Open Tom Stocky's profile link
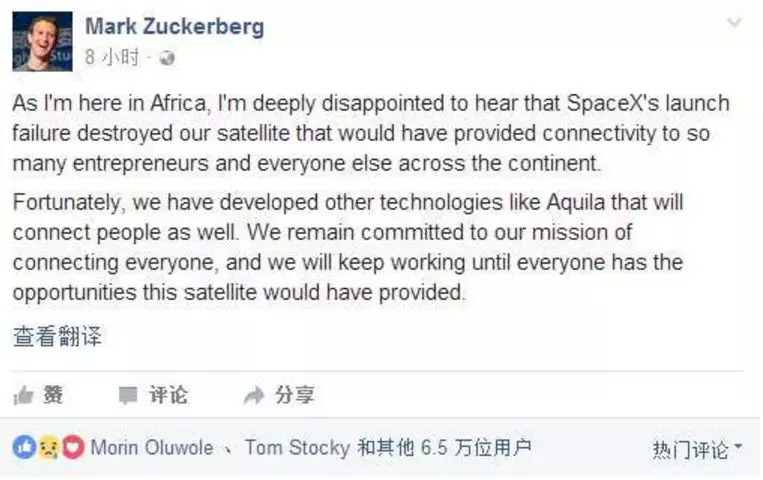The width and height of the screenshot is (763, 480). (x=297, y=448)
